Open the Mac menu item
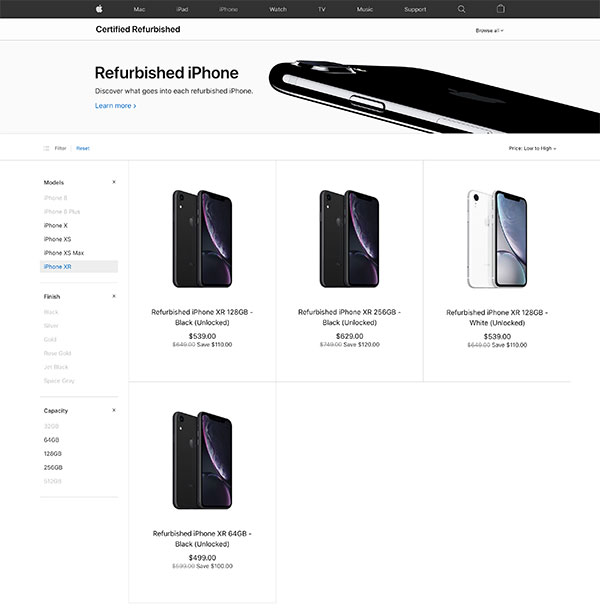This screenshot has width=600, height=609. pyautogui.click(x=139, y=9)
